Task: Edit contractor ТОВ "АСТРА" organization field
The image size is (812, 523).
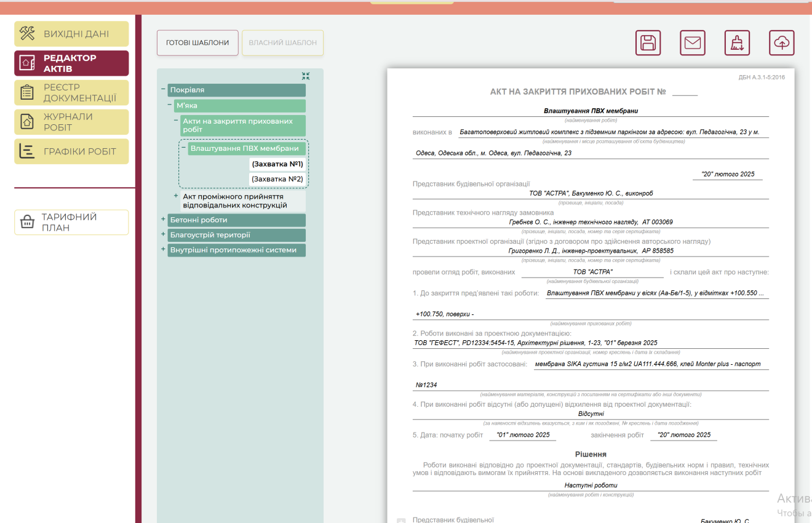Action: pos(592,272)
